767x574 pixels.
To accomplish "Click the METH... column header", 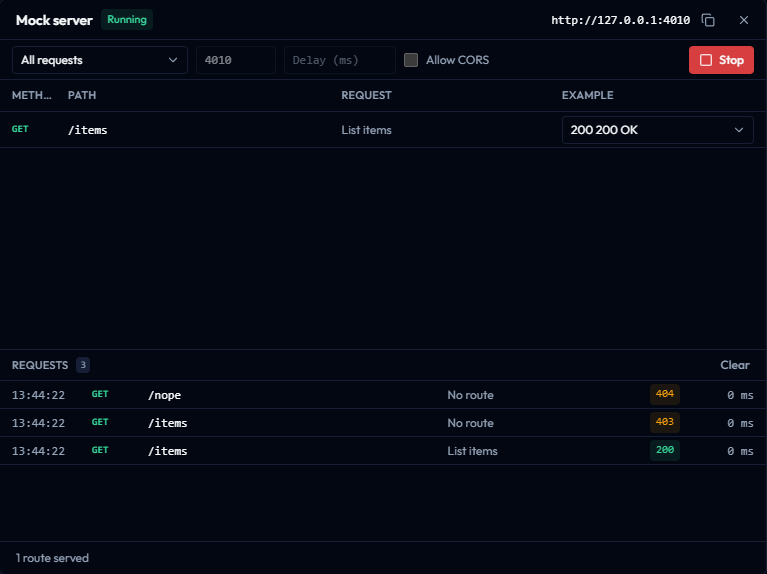I will (31, 95).
